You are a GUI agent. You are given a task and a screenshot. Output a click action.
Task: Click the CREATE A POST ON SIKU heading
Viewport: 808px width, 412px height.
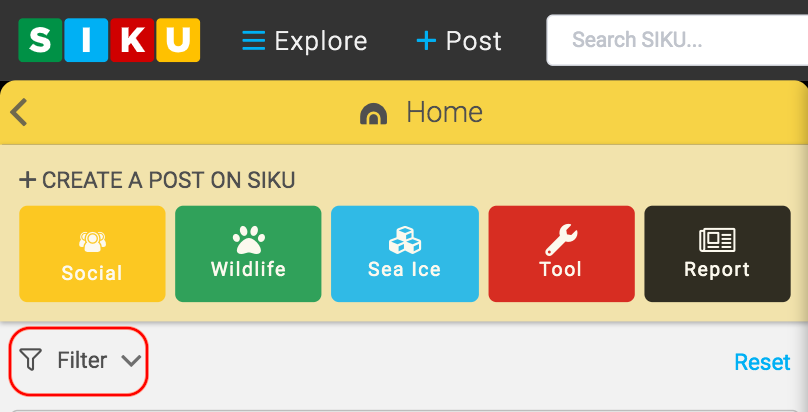[x=168, y=181]
